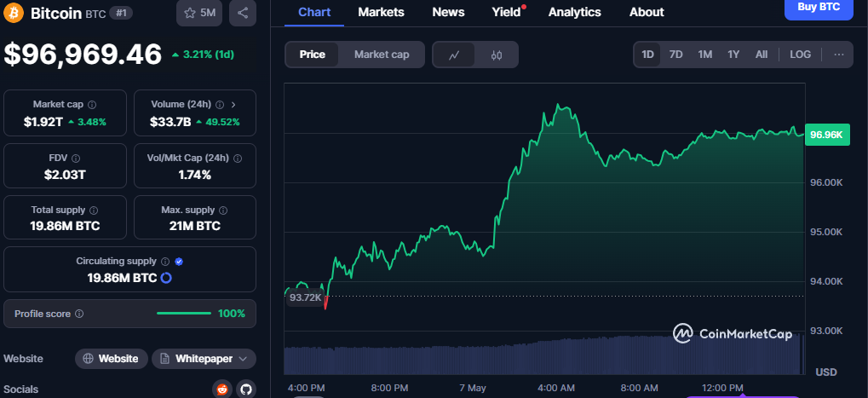Click the 21M BTC max supply value
Viewport: 868px width, 398px height.
pos(195,226)
